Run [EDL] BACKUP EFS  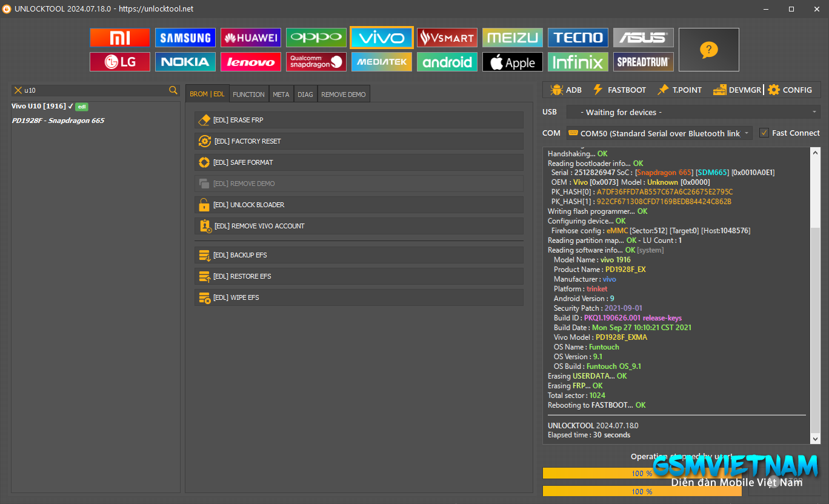(x=359, y=255)
